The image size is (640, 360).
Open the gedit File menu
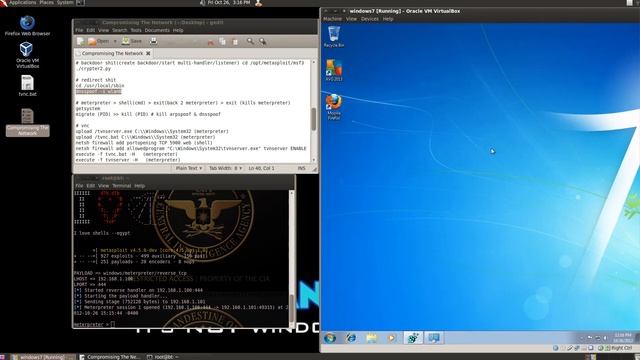click(79, 30)
